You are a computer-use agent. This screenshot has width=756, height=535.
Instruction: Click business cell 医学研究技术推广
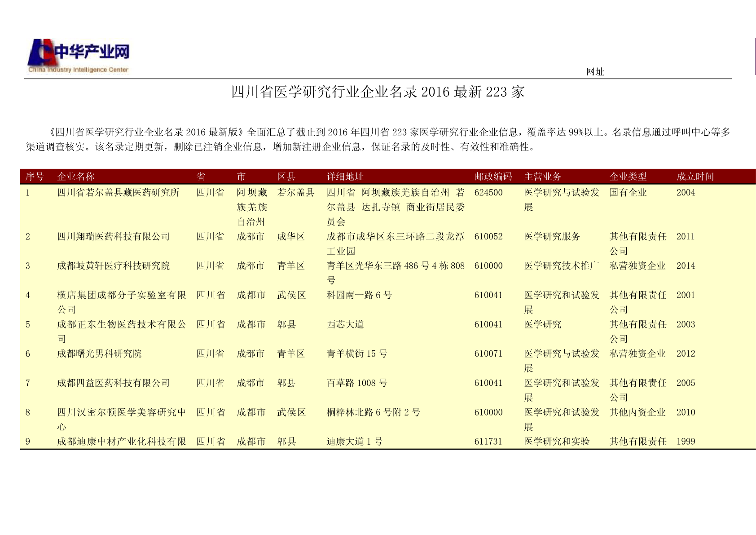pos(562,266)
